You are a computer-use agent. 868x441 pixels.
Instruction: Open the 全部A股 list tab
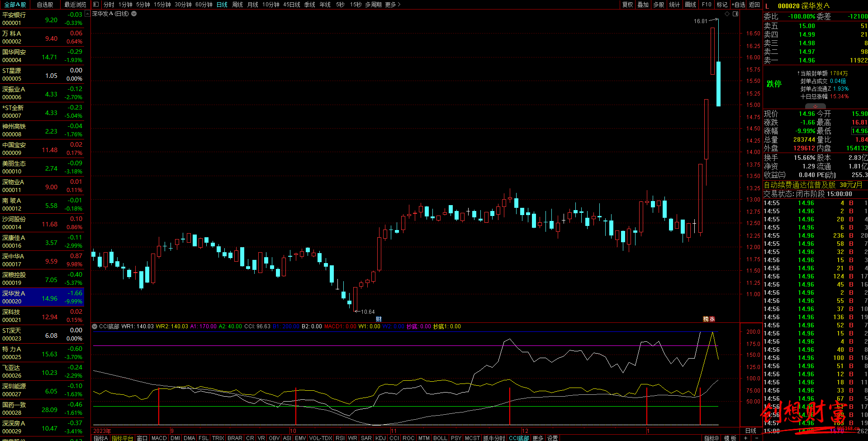pos(15,5)
